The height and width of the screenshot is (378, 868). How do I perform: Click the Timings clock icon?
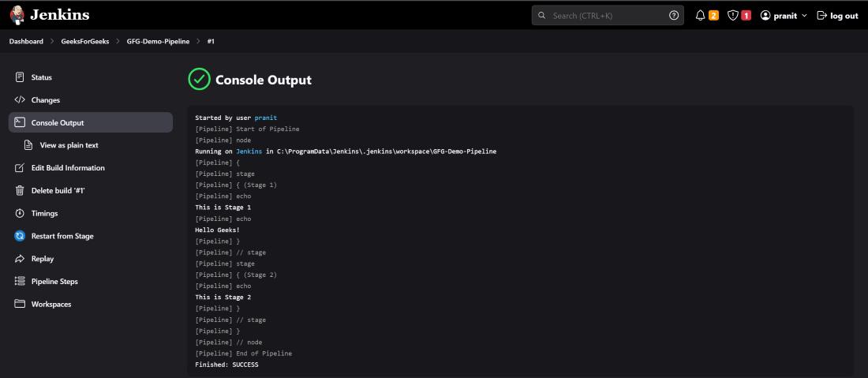(20, 213)
